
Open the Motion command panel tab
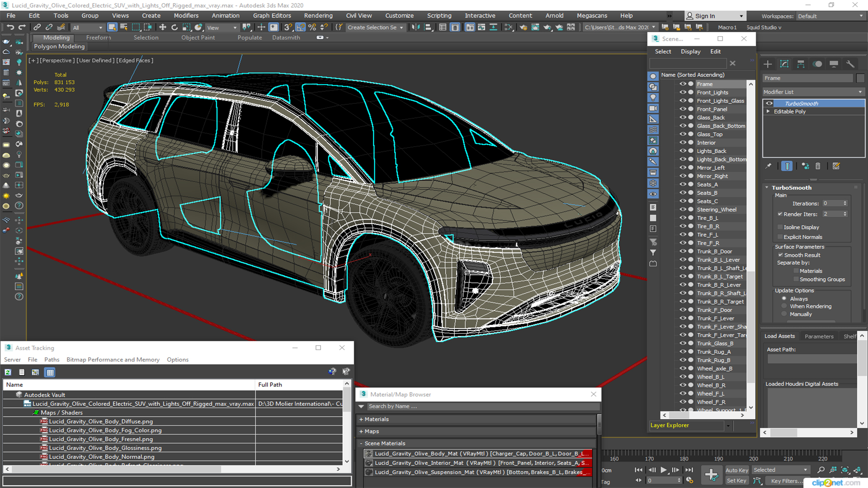pos(817,64)
